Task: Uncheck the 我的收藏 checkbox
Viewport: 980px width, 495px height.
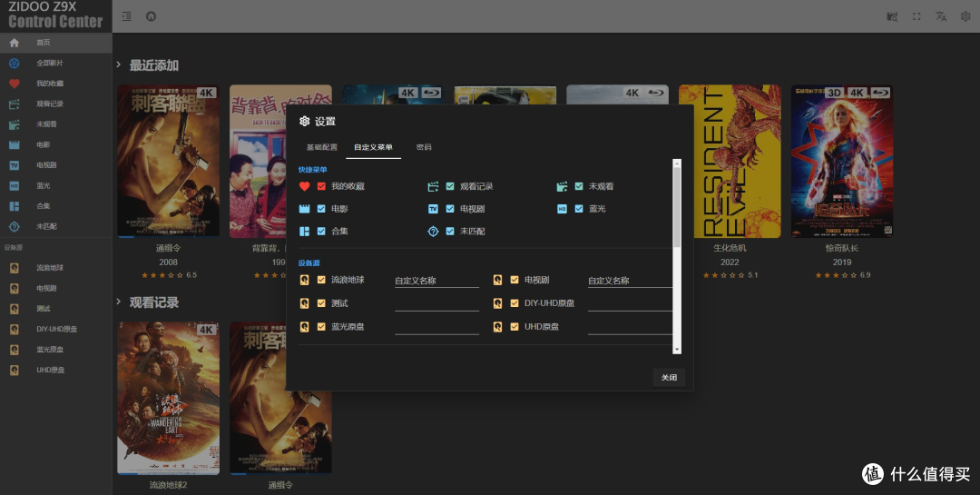Action: pyautogui.click(x=321, y=186)
